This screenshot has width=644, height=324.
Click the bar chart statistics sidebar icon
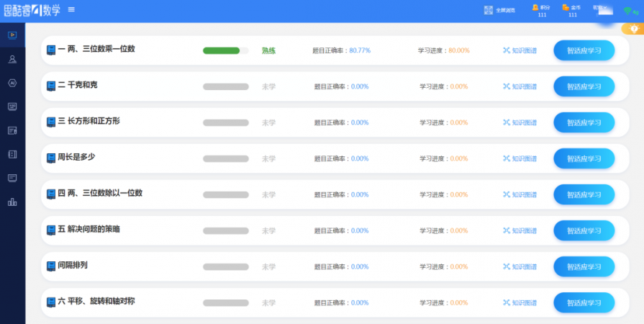tap(12, 202)
